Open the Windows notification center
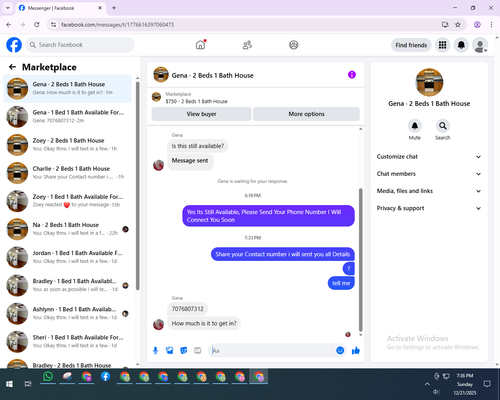The height and width of the screenshot is (400, 500). click(x=487, y=384)
